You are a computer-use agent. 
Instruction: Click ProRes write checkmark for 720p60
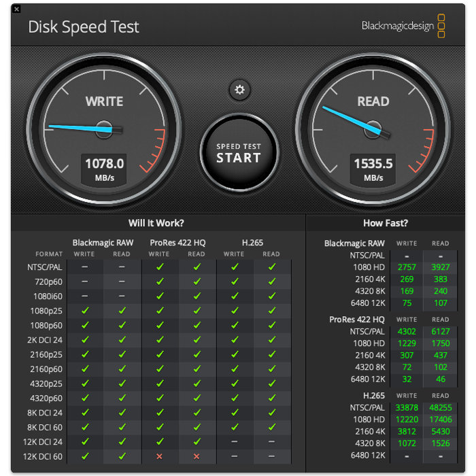[x=160, y=282]
